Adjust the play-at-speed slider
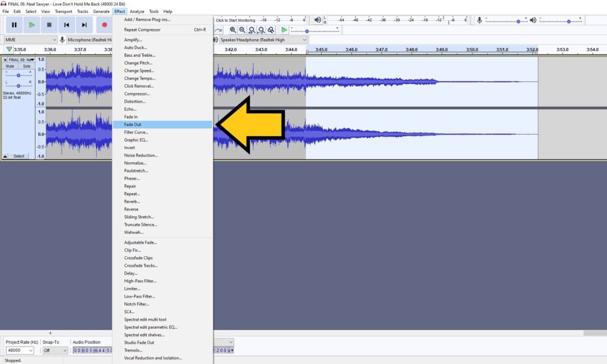607x364 pixels. [314, 31]
